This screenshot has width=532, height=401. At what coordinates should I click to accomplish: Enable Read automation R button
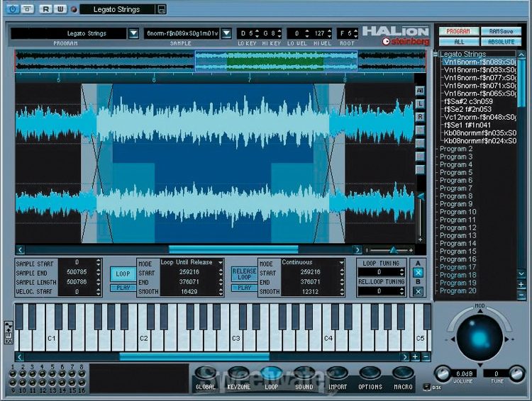coord(45,9)
